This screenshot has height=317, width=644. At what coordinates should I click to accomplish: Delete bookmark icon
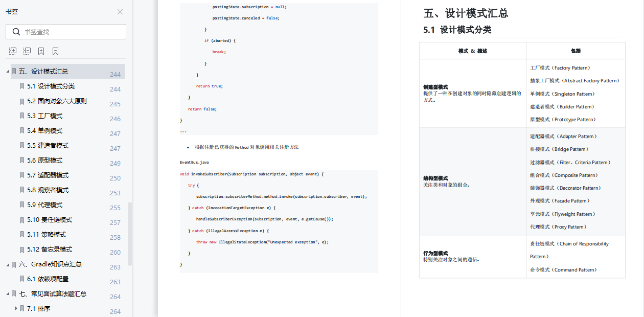click(55, 51)
